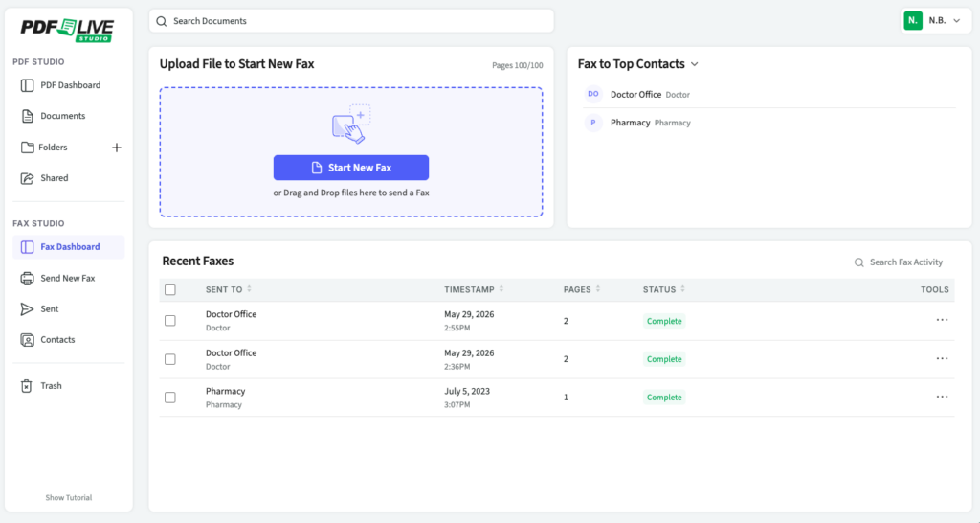The image size is (980, 523).
Task: Click Show Tutorial link
Action: 69,497
